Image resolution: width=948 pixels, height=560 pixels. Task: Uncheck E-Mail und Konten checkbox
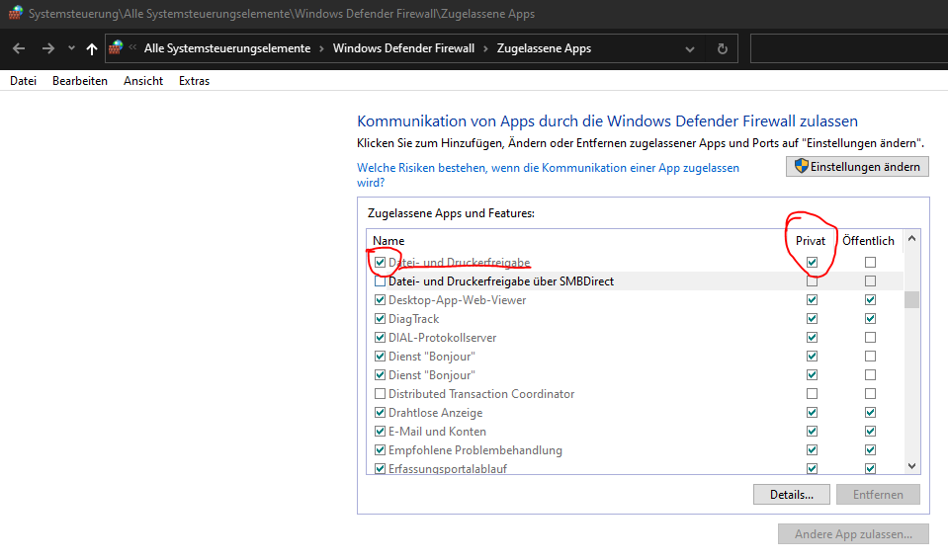(x=380, y=432)
